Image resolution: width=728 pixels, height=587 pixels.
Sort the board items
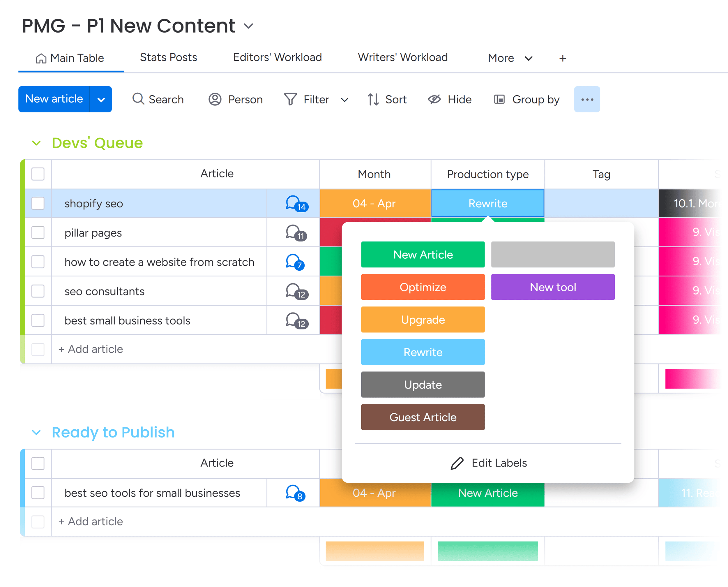pos(387,99)
